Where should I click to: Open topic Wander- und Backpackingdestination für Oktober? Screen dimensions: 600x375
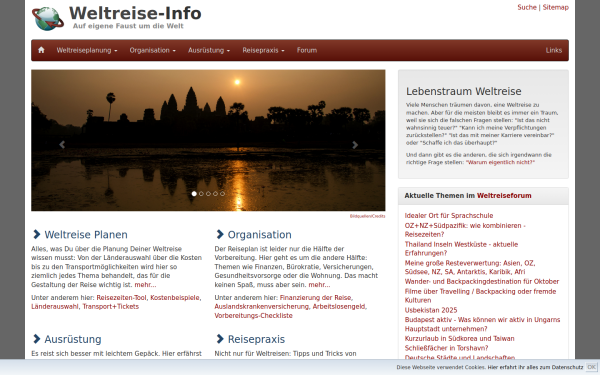482,281
